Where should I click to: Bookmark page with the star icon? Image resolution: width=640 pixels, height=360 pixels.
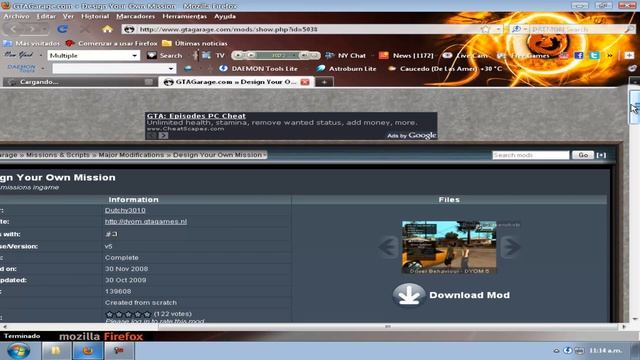coord(485,29)
